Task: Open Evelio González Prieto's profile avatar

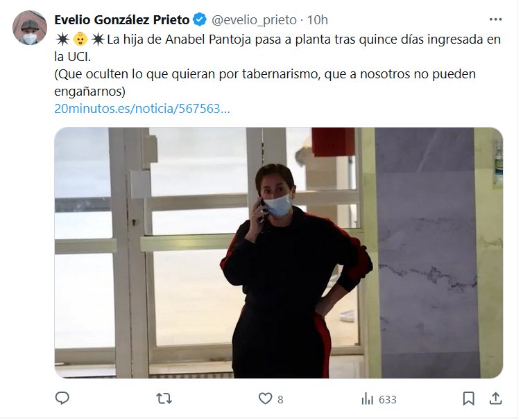Action: [x=30, y=28]
